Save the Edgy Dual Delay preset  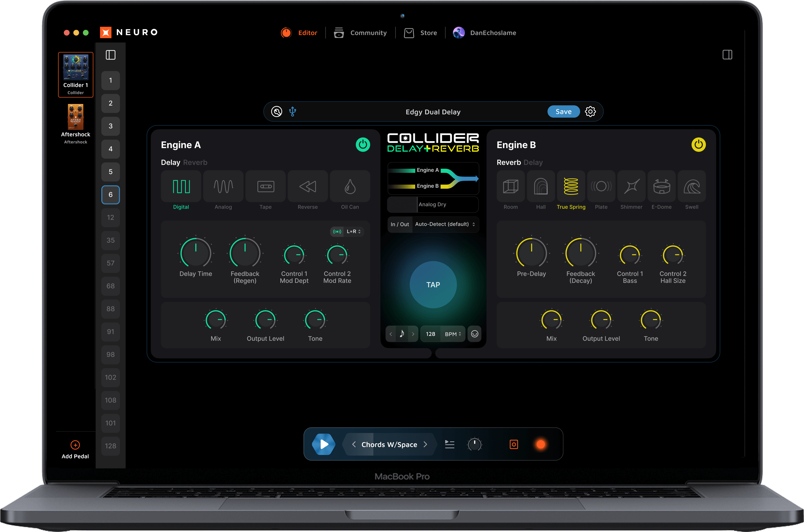pyautogui.click(x=563, y=112)
